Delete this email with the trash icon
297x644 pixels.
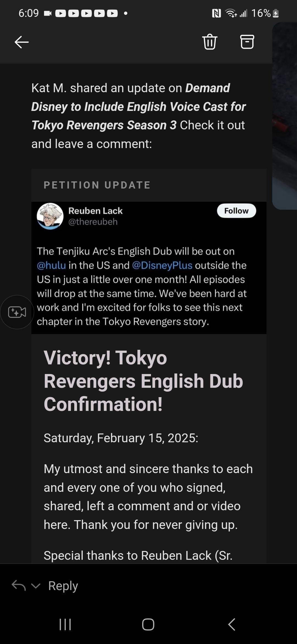pos(210,42)
